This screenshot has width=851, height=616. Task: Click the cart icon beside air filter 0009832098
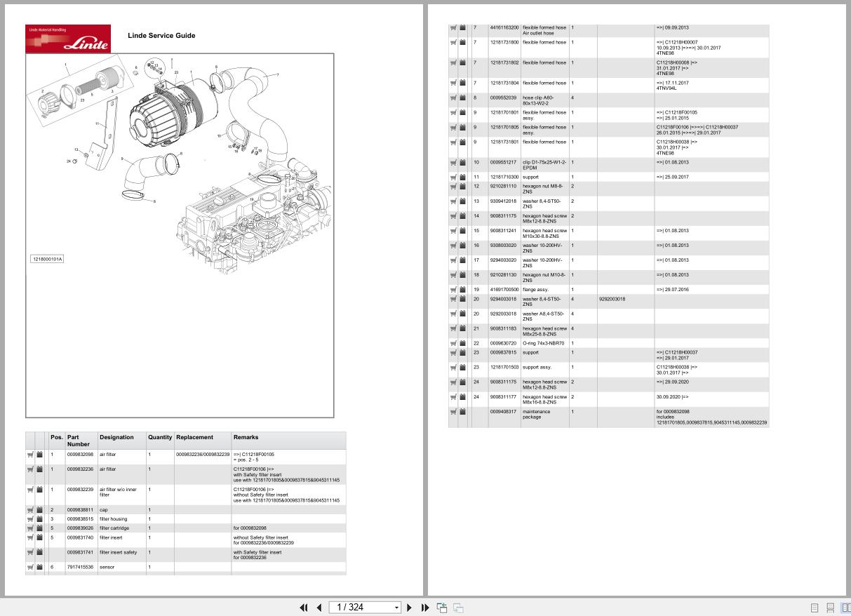(31, 455)
